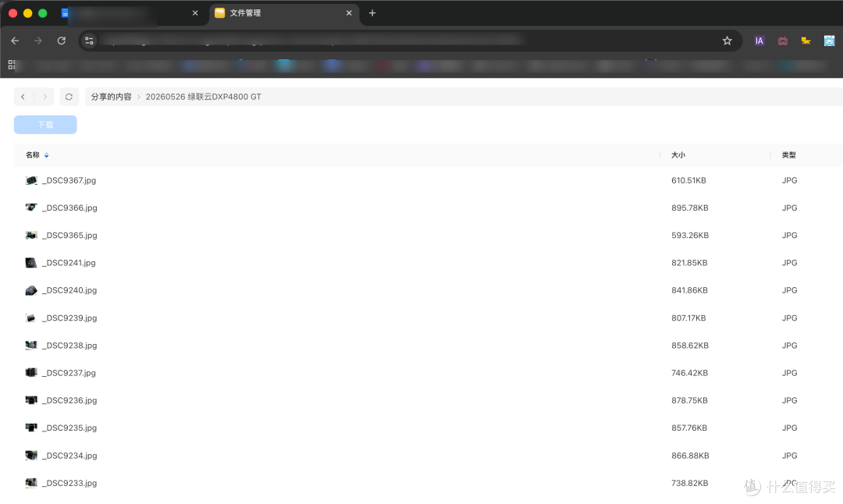Screen dimensions: 843x504
Task: Click size value 858.62KB
Action: click(x=690, y=346)
